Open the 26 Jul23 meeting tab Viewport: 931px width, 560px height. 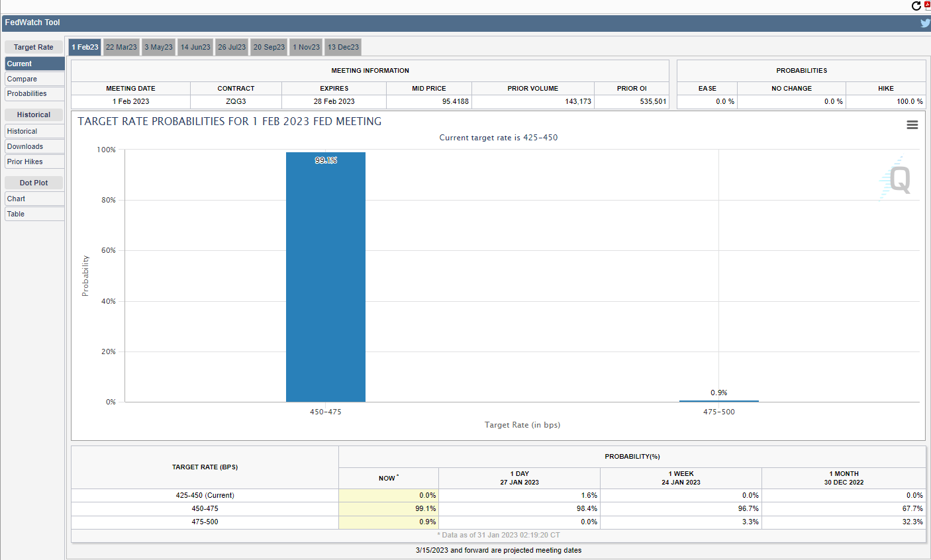click(x=232, y=47)
